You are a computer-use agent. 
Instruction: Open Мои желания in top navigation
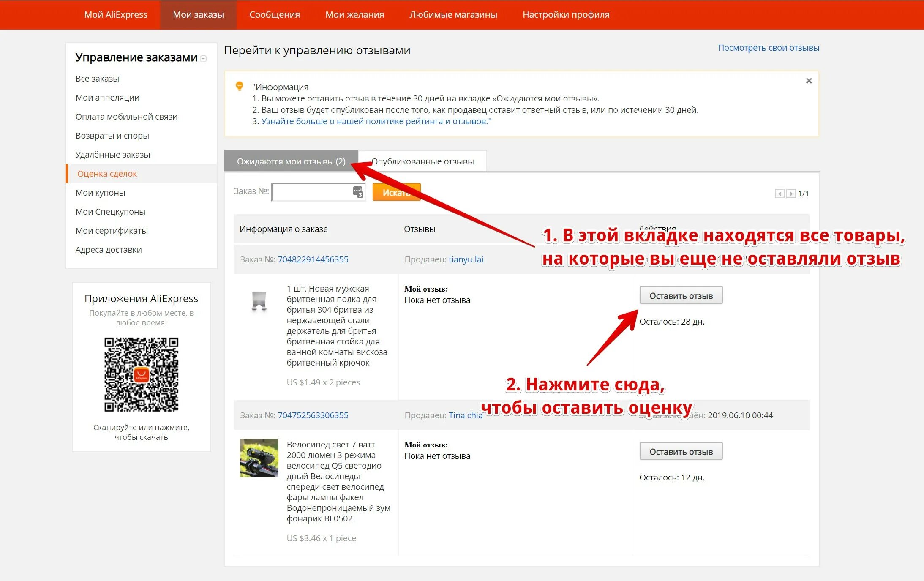(355, 14)
